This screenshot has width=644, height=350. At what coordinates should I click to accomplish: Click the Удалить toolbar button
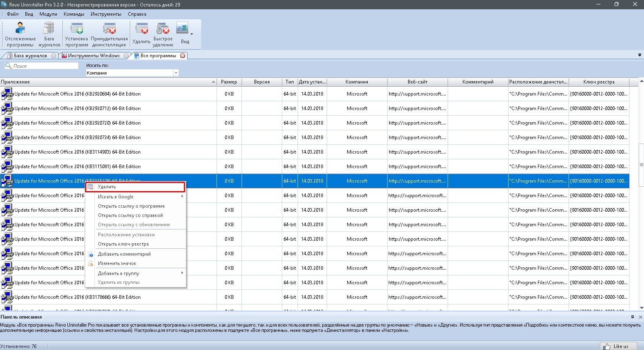[142, 33]
